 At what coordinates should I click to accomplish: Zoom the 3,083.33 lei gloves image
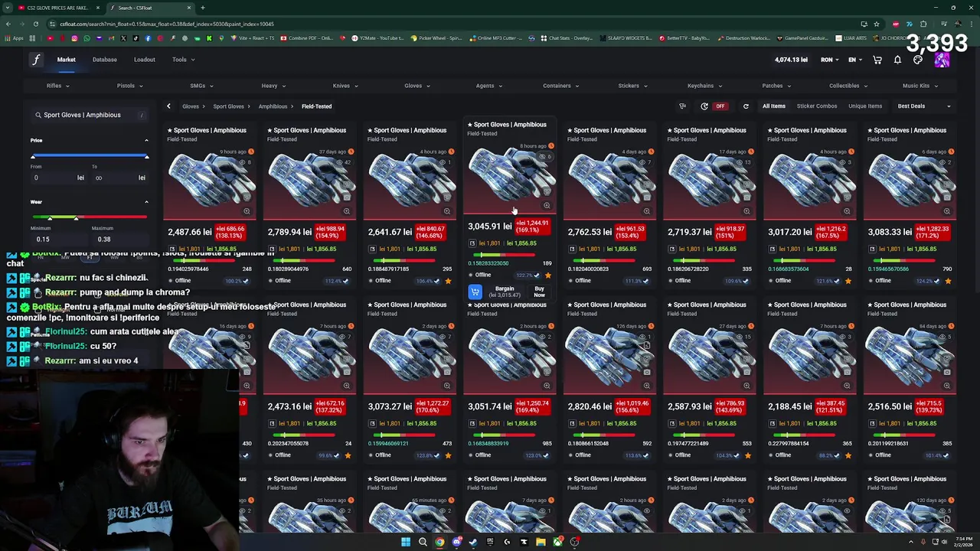[x=947, y=211]
